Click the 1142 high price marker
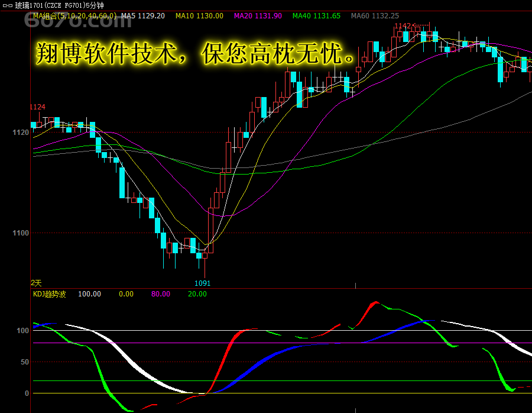The width and height of the screenshot is (532, 413). [x=403, y=26]
